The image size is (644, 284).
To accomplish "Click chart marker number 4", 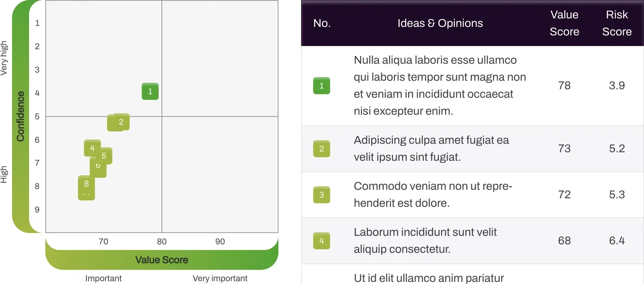I will point(92,147).
